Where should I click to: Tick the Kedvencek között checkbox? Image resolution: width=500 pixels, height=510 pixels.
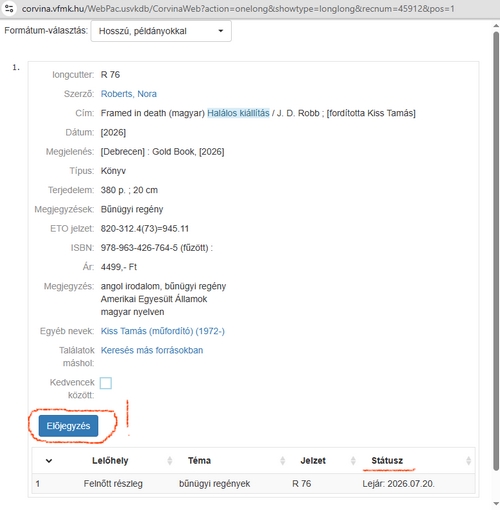pyautogui.click(x=106, y=383)
